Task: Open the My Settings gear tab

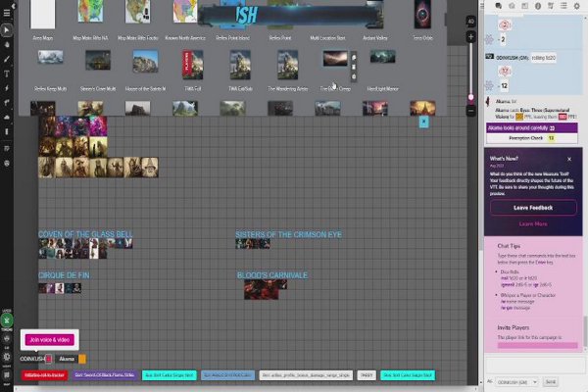Action: pos(577,6)
